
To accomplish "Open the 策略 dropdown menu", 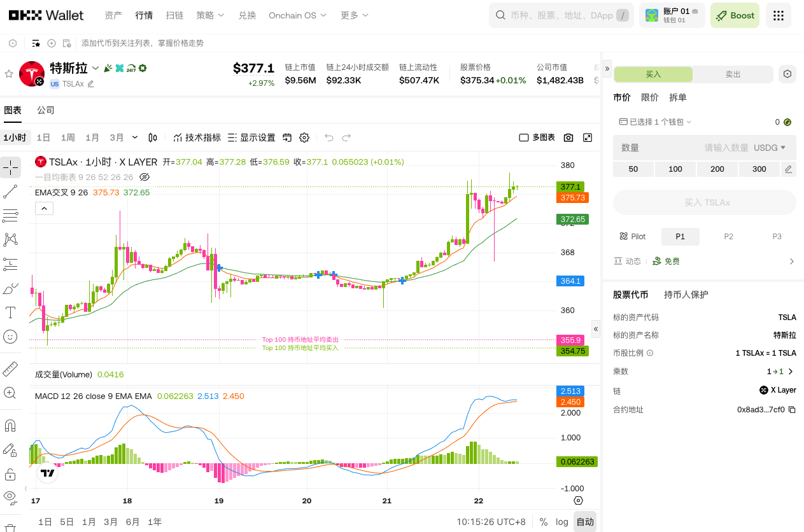I will pyautogui.click(x=209, y=15).
